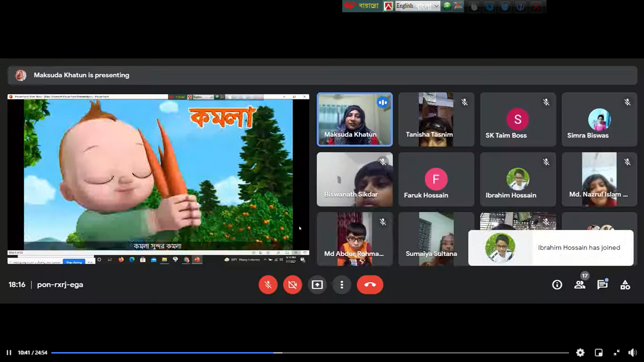Click the Sumaiya Sultana name label
Screen dimensions: 644x362
pos(431,254)
